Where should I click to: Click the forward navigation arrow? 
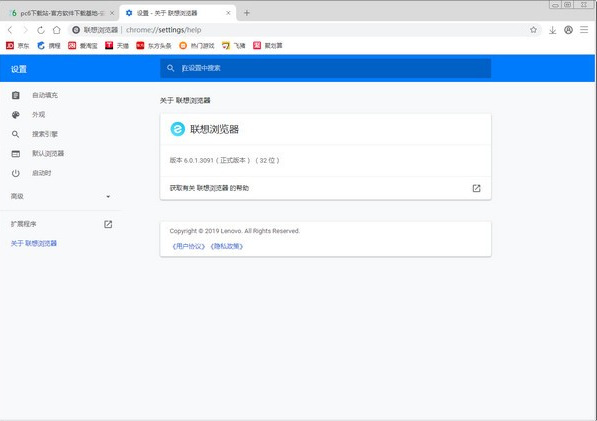26,30
